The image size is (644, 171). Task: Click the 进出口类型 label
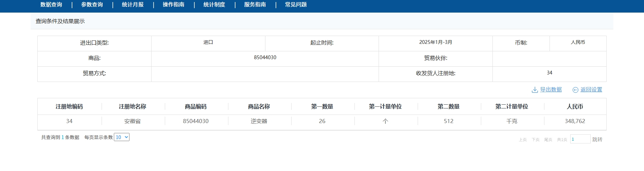[x=94, y=43]
